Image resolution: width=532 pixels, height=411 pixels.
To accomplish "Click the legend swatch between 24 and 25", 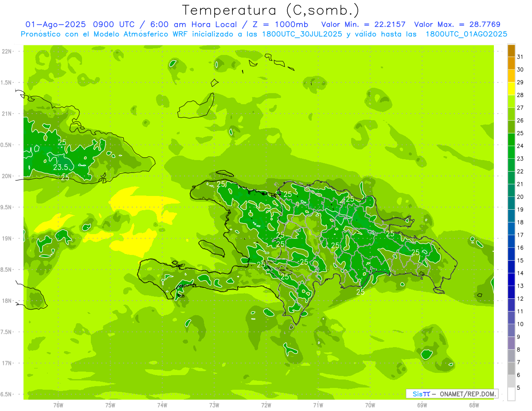I will 511,140.
